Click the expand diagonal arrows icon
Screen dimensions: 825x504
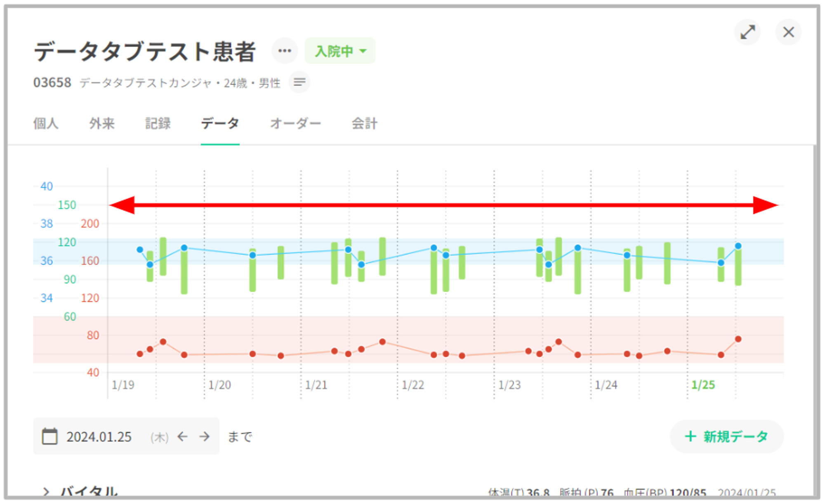[x=747, y=32]
